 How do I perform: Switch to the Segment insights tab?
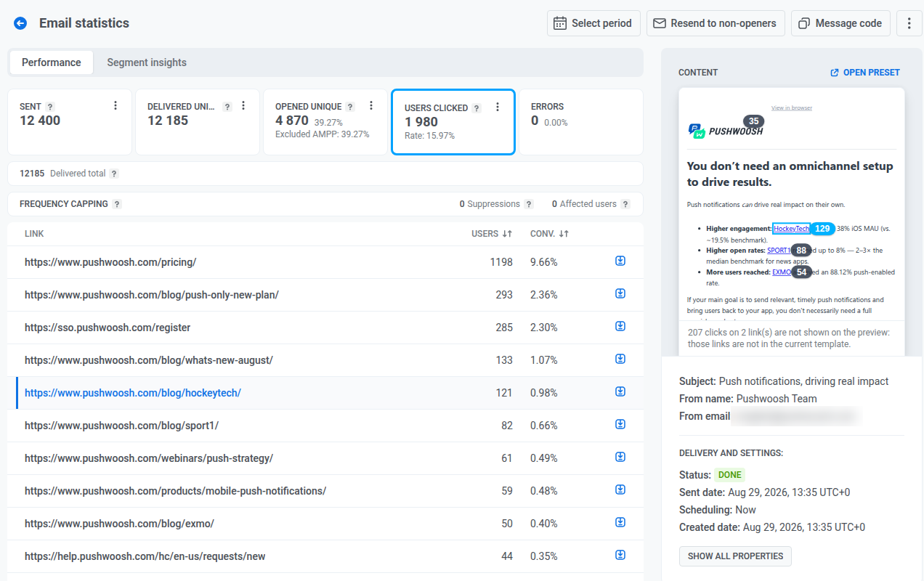[x=147, y=62]
